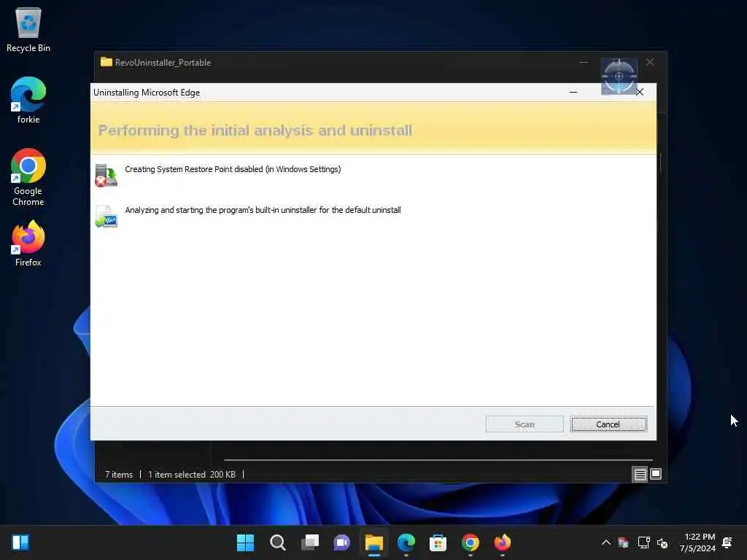Minimize the Uninstalling Microsoft Edge dialog
Viewport: 747px width, 560px height.
coord(573,92)
